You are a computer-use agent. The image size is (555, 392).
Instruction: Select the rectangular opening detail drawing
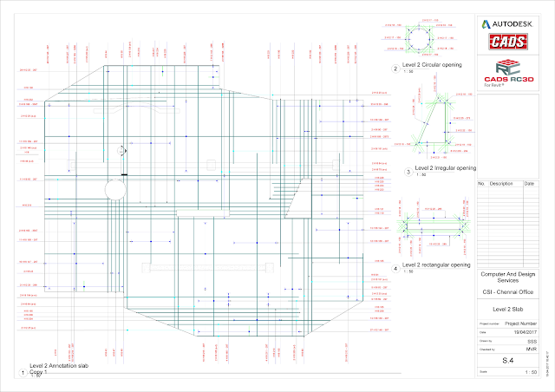coord(434,225)
